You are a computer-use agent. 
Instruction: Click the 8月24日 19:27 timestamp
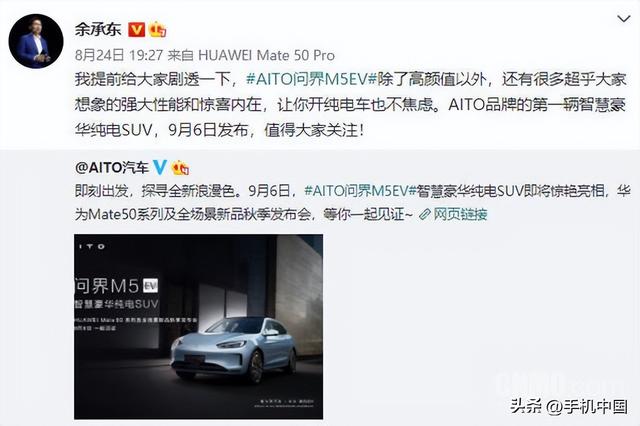click(119, 55)
